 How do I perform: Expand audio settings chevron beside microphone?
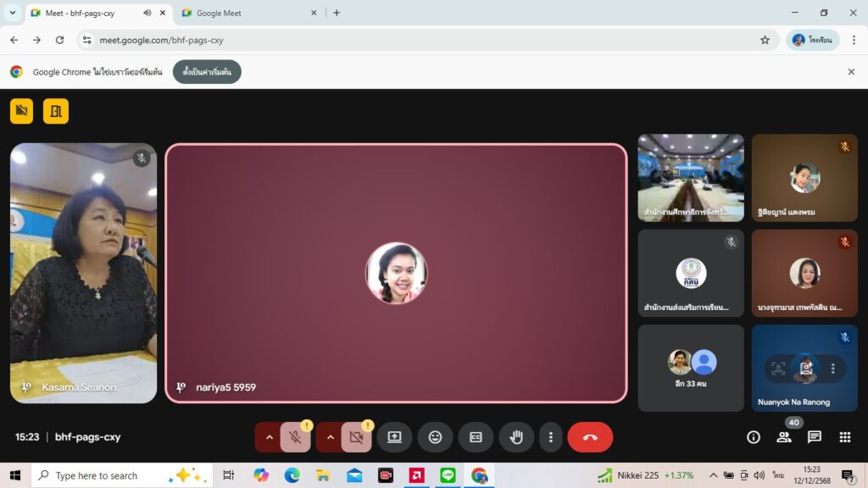pyautogui.click(x=270, y=437)
